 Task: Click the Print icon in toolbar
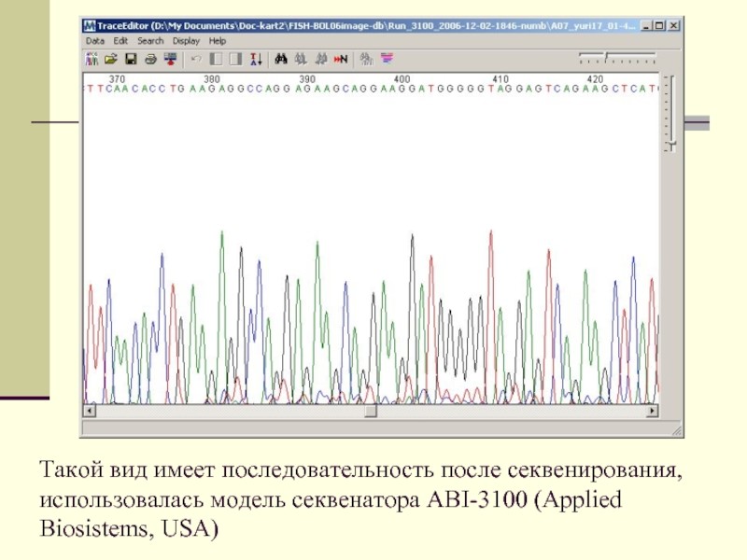[x=149, y=60]
